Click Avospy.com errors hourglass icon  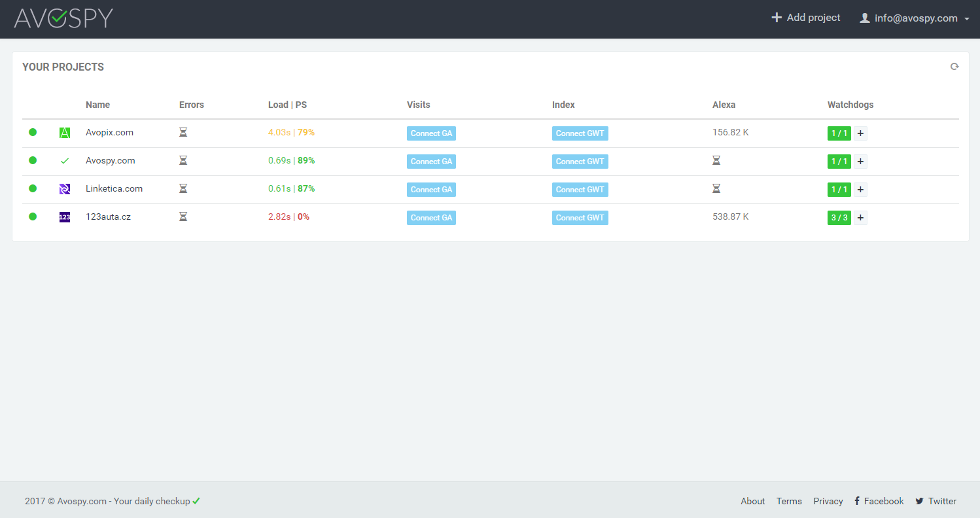tap(183, 160)
